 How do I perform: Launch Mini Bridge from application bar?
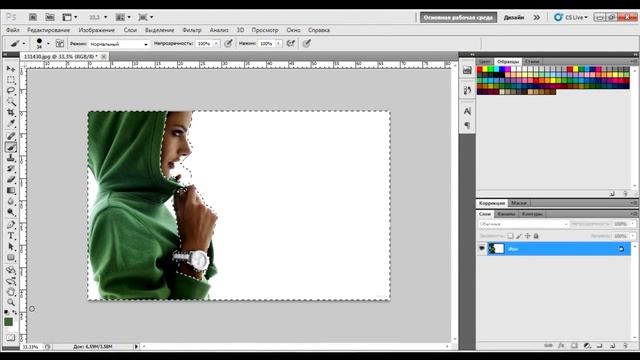pos(50,17)
